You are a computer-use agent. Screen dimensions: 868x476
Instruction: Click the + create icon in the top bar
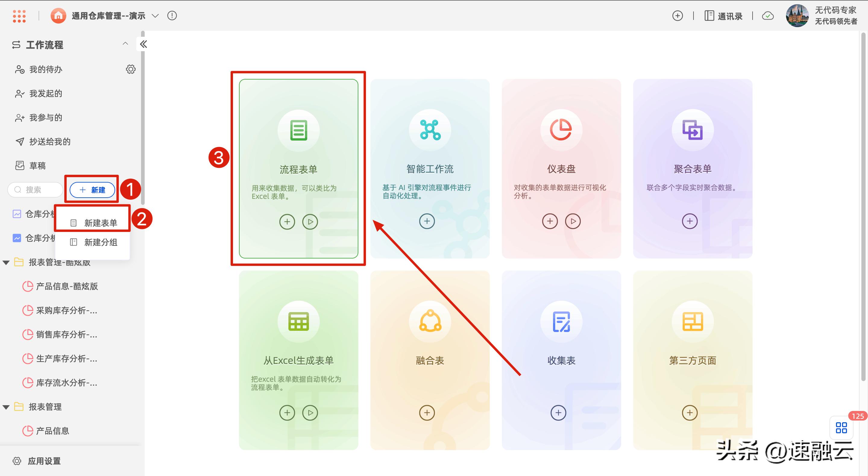[x=678, y=15]
